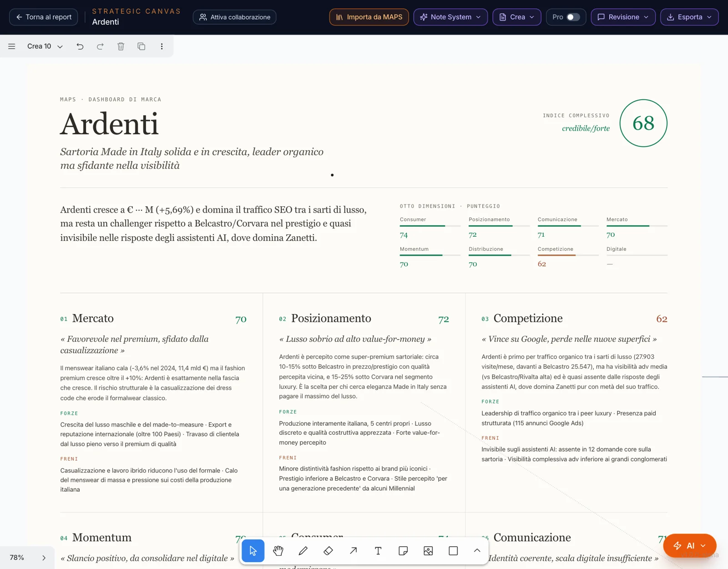The image size is (728, 569).
Task: Click the trash delete icon
Action: tap(121, 46)
